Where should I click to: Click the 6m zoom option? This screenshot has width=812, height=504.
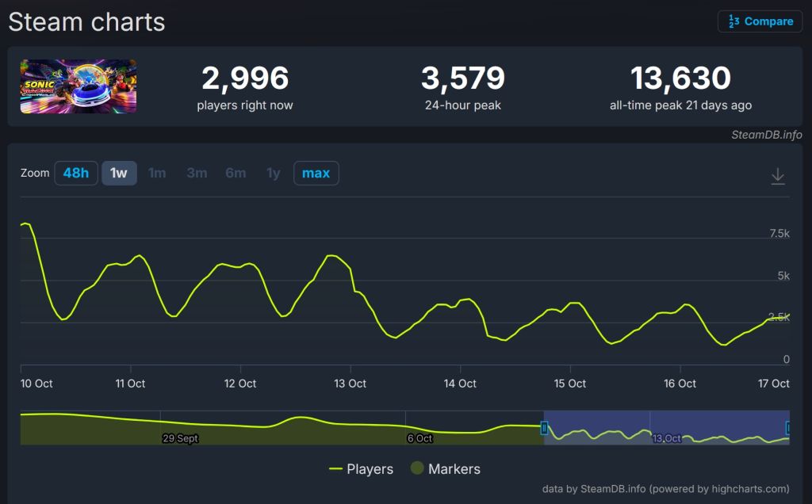(236, 173)
